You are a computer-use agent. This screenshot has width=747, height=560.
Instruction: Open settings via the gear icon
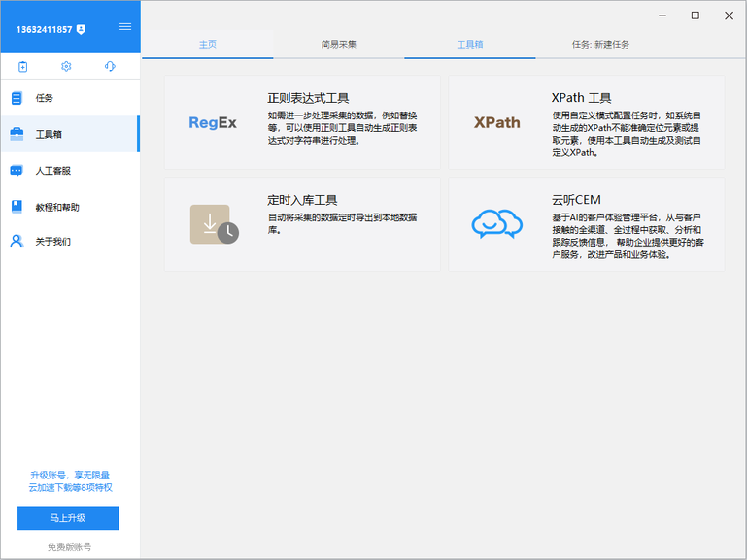(x=66, y=67)
